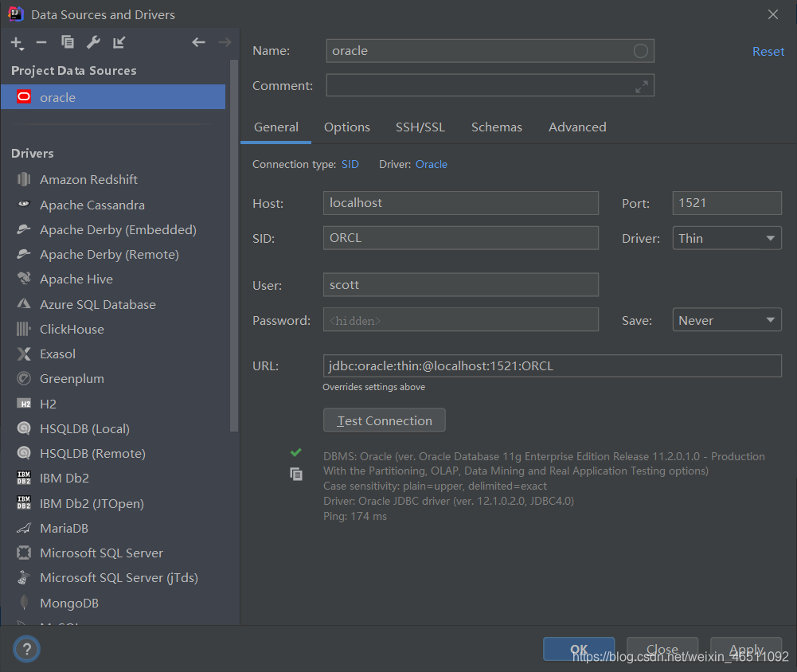Select the oracle project data source
Image resolution: width=797 pixels, height=672 pixels.
coord(113,97)
